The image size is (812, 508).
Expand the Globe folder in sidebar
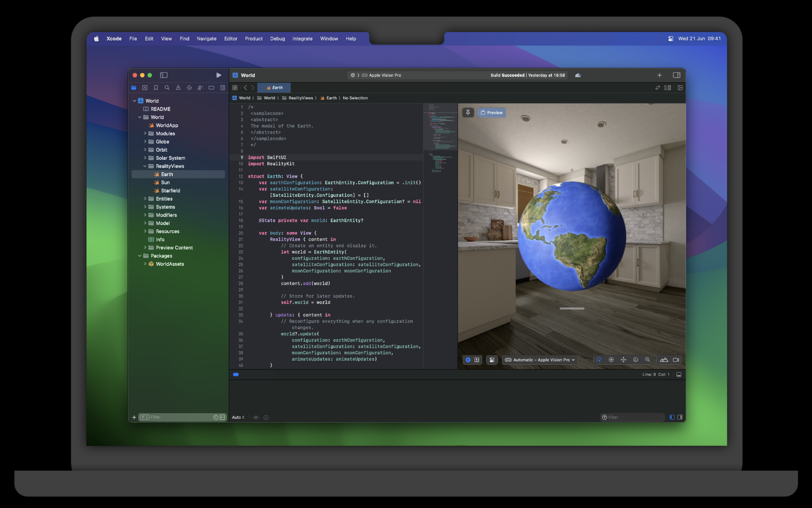click(145, 141)
